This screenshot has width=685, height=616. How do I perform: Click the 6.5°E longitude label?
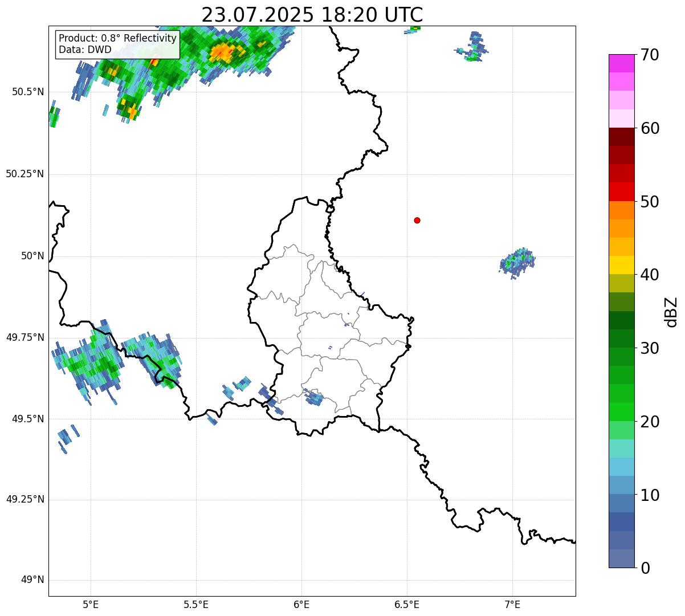[x=407, y=604]
